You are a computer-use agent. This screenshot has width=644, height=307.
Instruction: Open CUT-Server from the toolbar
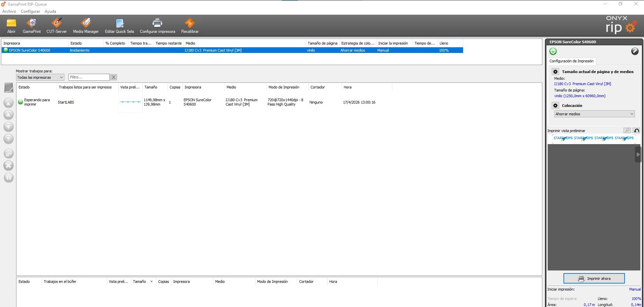tap(57, 26)
